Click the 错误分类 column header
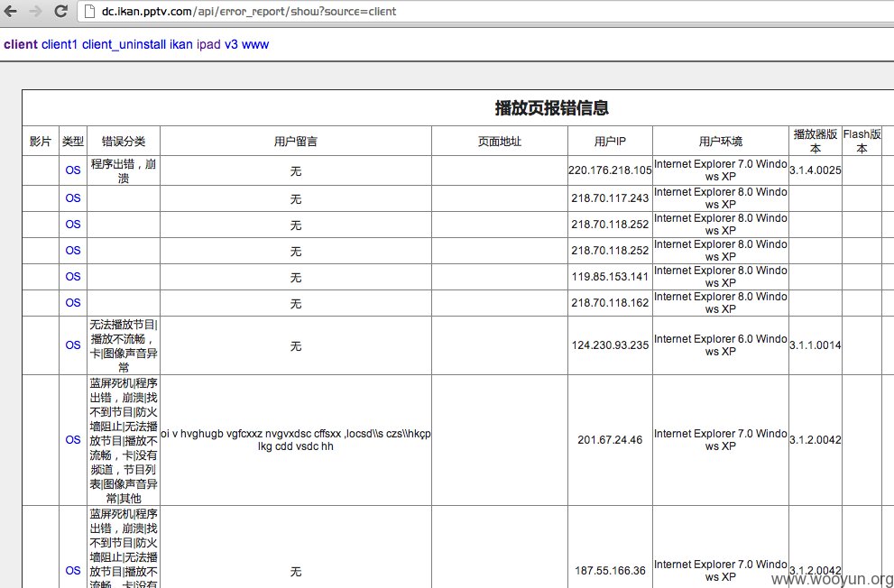 click(x=124, y=142)
